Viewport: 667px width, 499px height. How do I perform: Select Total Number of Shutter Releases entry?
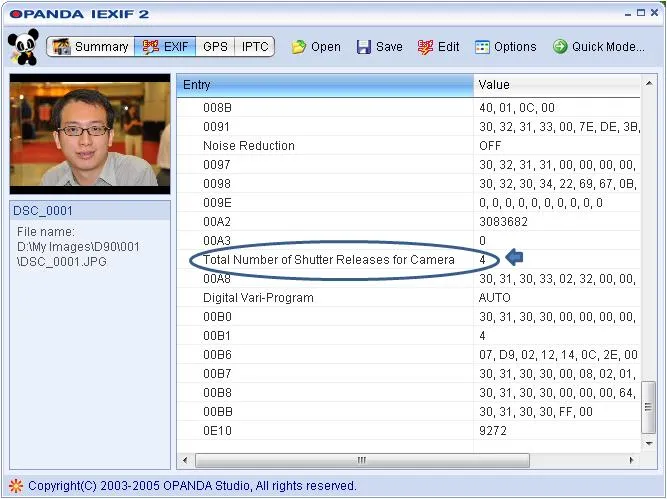pos(408,260)
